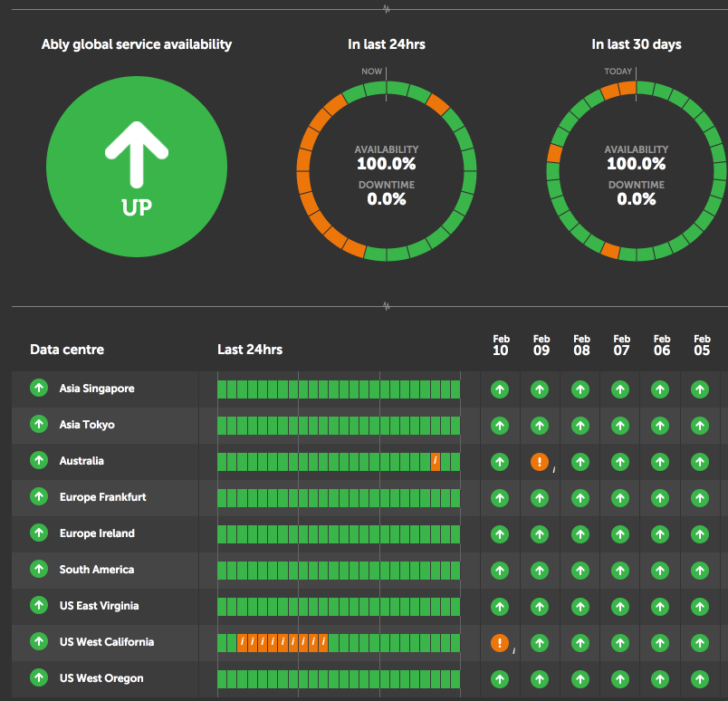Viewport: 728px width, 701px height.
Task: Click the Europe Ireland data centre name
Action: point(97,533)
